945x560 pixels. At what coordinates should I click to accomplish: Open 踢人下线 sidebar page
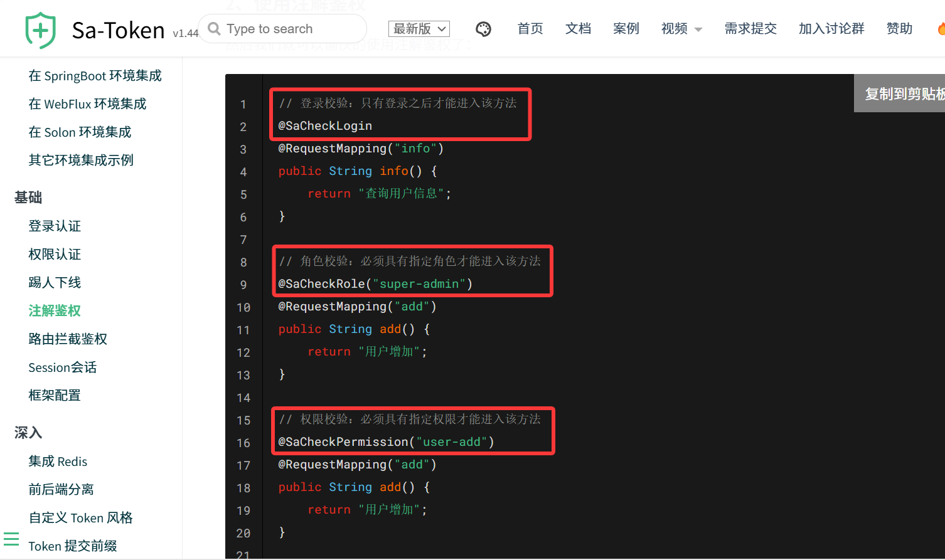pos(55,283)
